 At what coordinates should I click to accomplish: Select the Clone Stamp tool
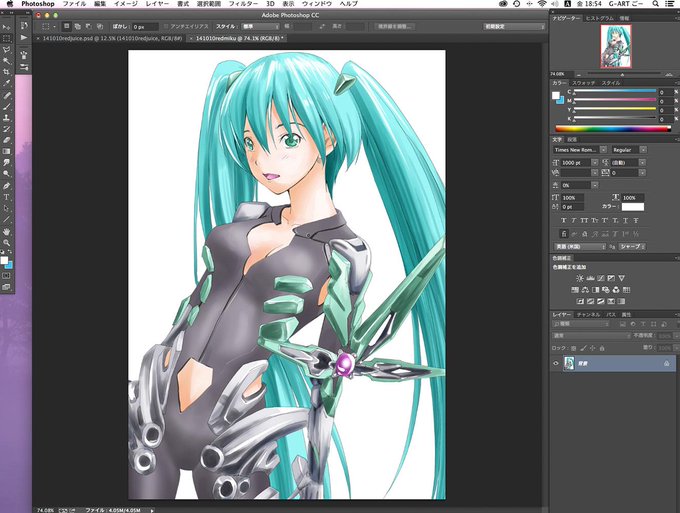point(7,118)
